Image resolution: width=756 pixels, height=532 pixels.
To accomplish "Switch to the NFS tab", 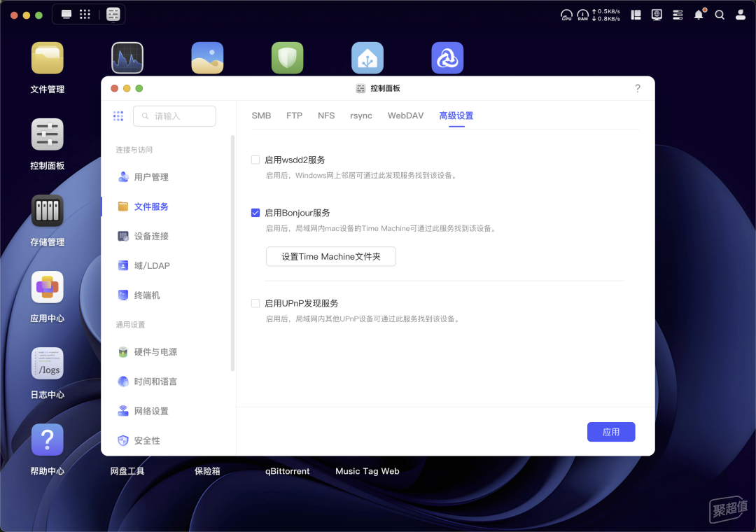I will point(326,115).
